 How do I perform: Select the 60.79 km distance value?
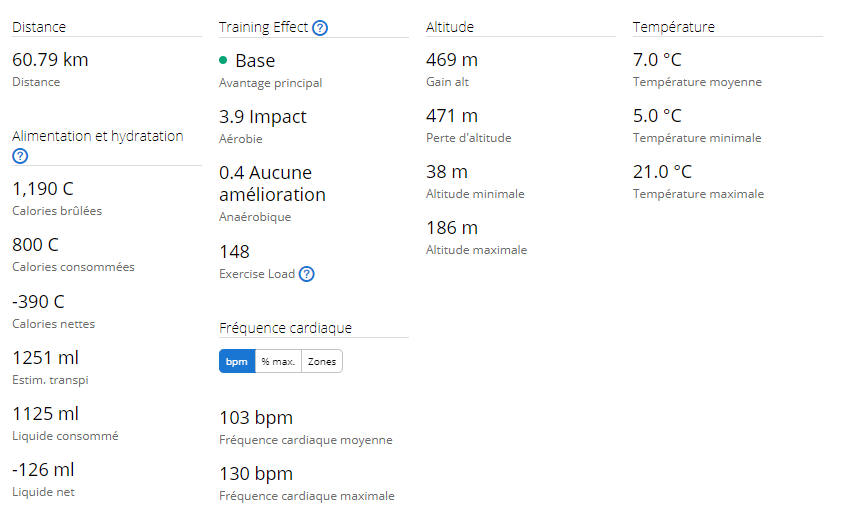[x=50, y=60]
